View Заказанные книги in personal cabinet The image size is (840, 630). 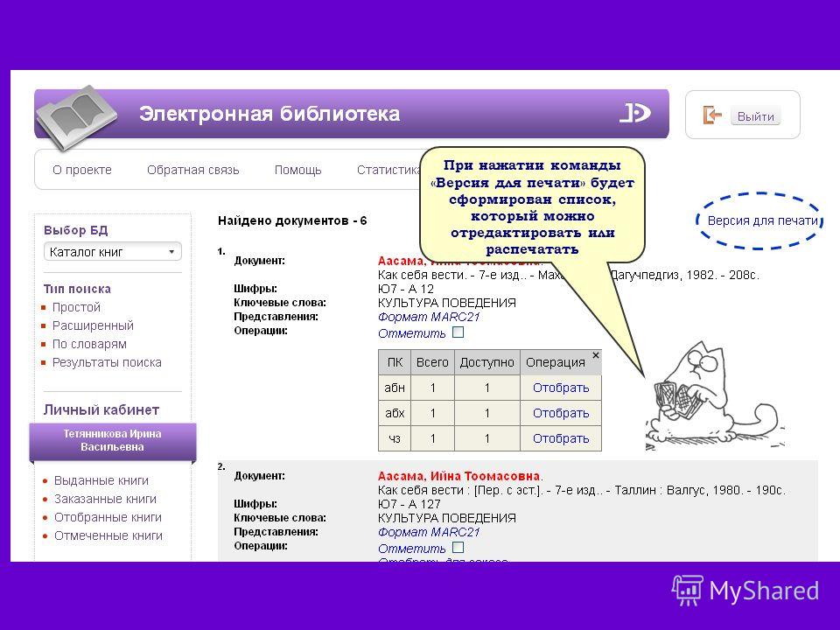(x=106, y=499)
